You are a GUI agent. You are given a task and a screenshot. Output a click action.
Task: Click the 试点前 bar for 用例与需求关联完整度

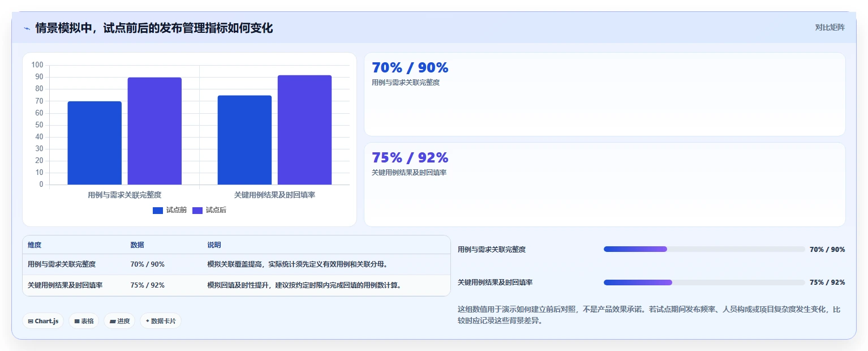(94, 143)
